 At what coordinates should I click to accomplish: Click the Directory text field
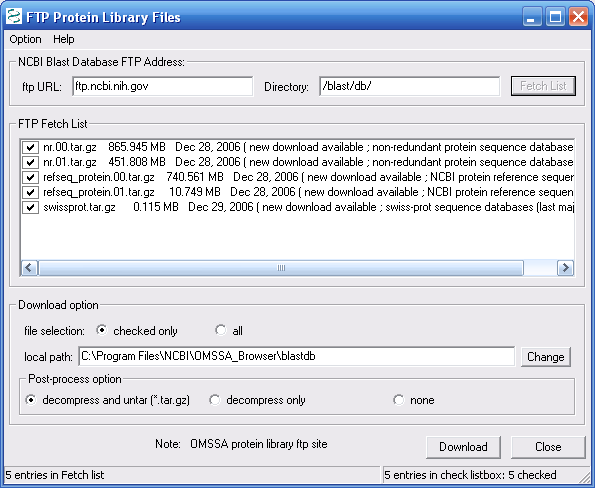click(409, 86)
